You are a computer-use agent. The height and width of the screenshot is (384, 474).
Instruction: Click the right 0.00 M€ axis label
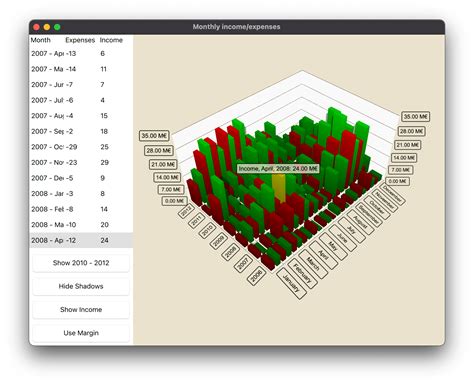[x=398, y=181]
